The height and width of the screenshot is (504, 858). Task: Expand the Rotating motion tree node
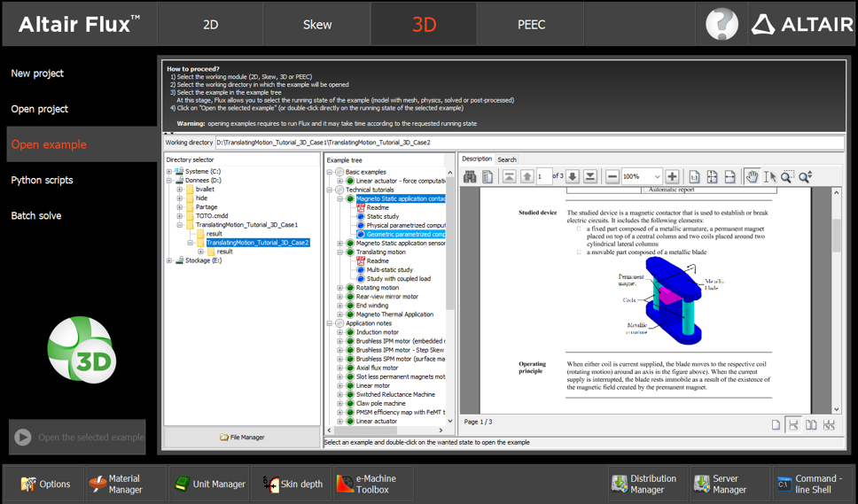click(x=340, y=288)
